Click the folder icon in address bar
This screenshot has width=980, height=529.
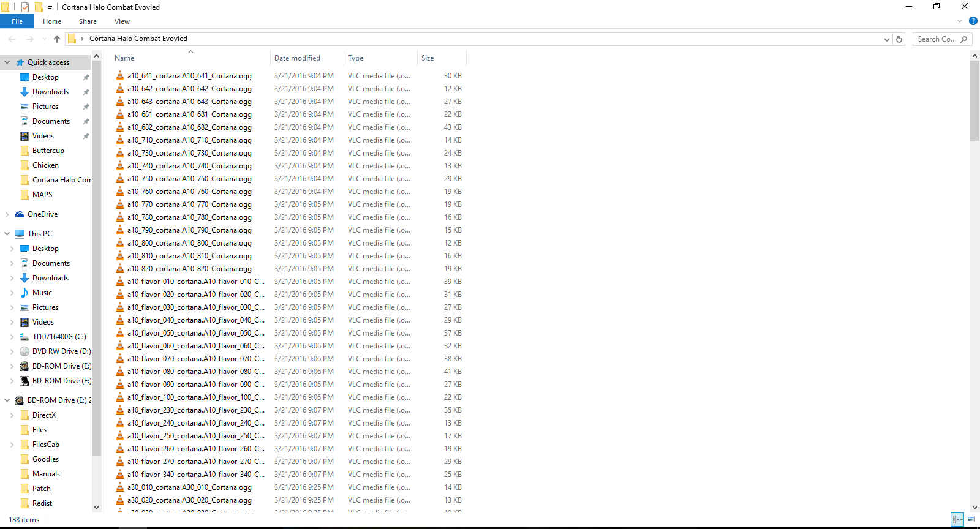72,39
